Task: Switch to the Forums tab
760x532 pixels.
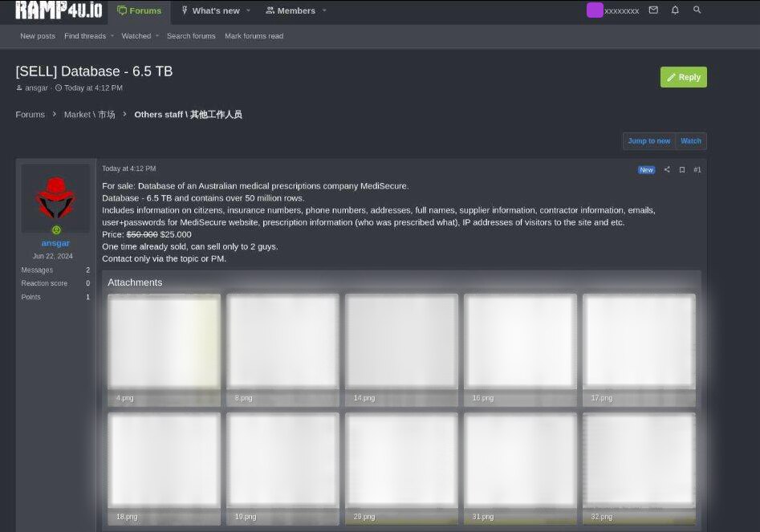Action: coord(140,10)
